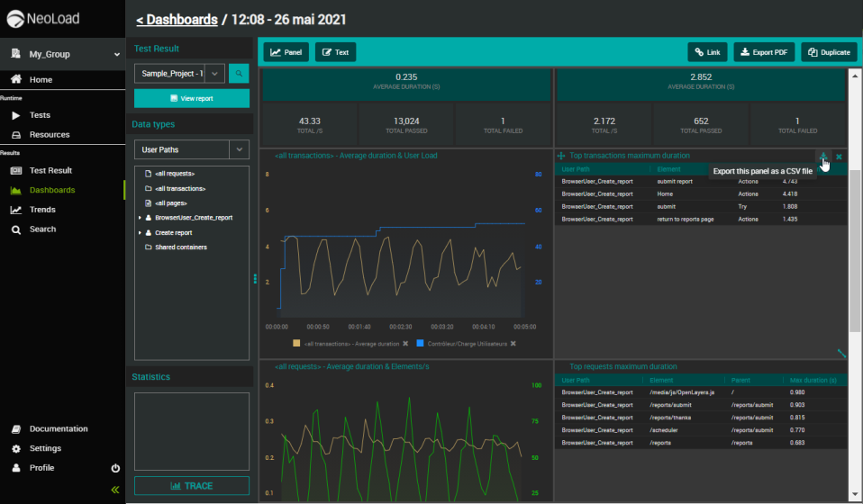The height and width of the screenshot is (504, 863).
Task: Click the test result search icon button
Action: (x=239, y=74)
